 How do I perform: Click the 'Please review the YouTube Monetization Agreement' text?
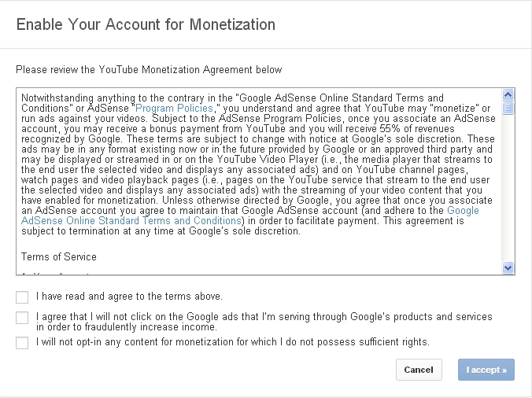(x=149, y=69)
